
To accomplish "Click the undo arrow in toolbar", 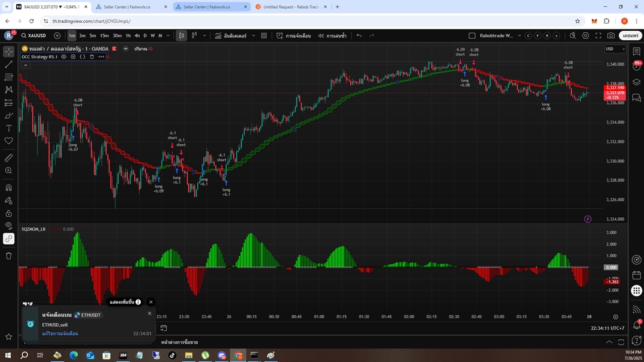I will [x=360, y=36].
